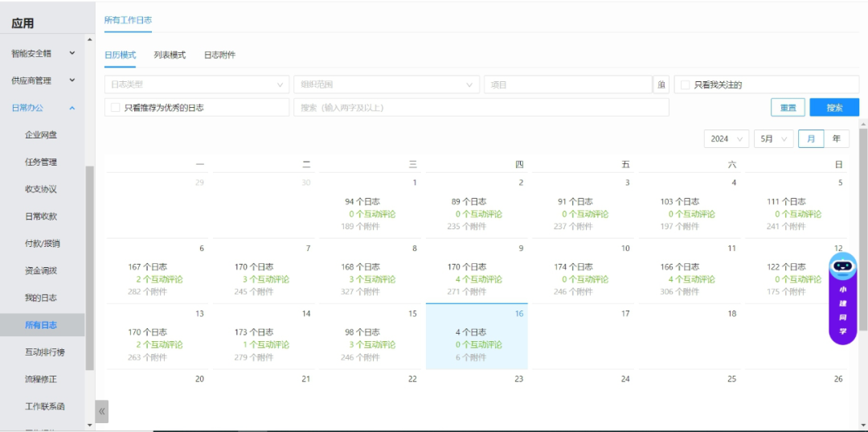Open the 2024 year selector

click(x=727, y=138)
